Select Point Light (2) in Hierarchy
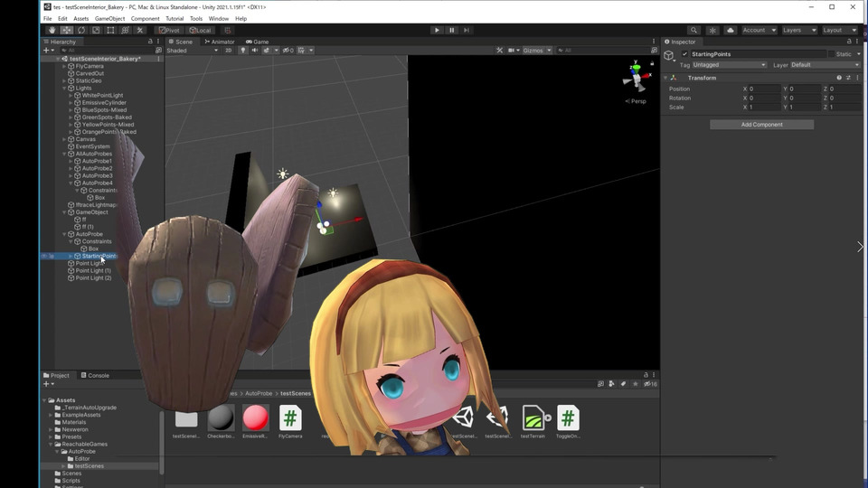Image resolution: width=868 pixels, height=488 pixels. [93, 277]
